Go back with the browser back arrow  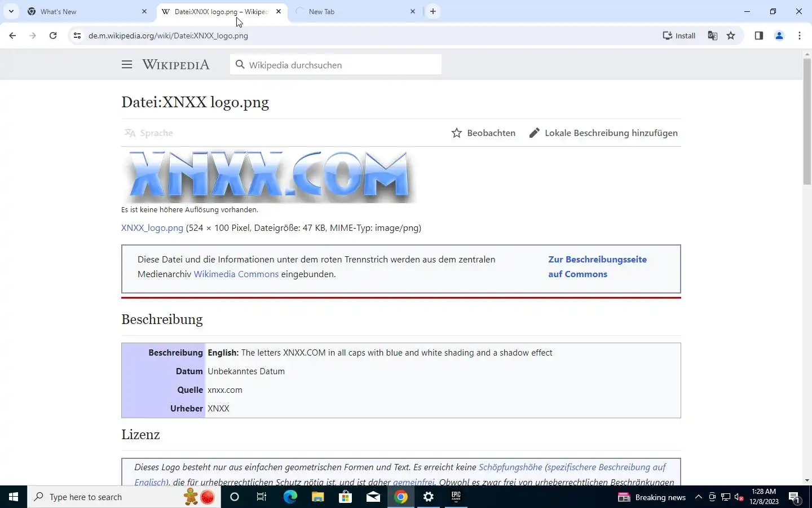click(12, 36)
